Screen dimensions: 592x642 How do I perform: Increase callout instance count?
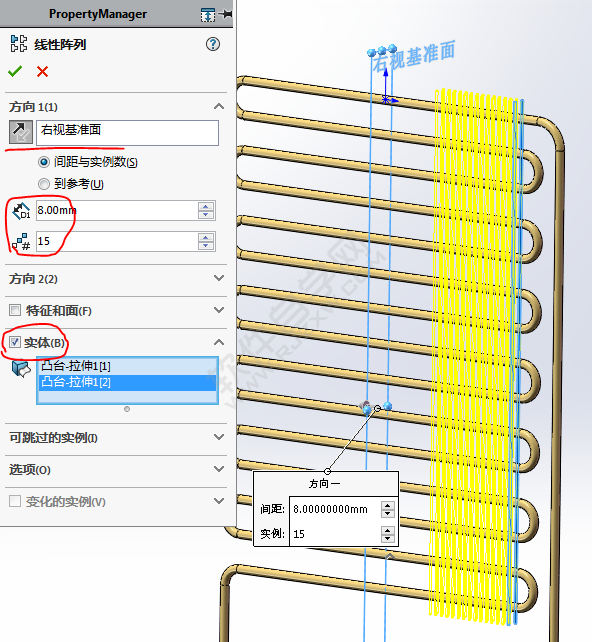tap(387, 530)
